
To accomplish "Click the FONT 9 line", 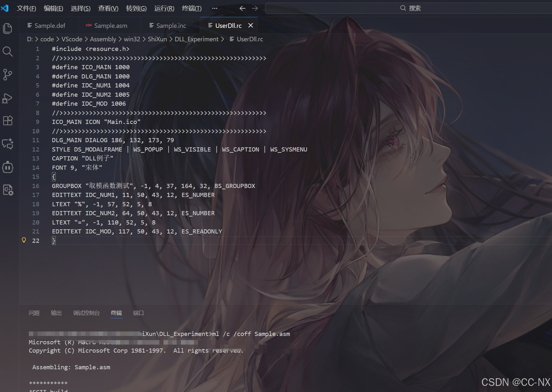I will (77, 168).
